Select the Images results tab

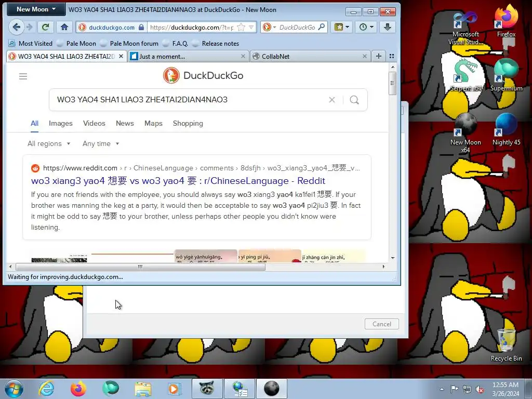coord(61,124)
